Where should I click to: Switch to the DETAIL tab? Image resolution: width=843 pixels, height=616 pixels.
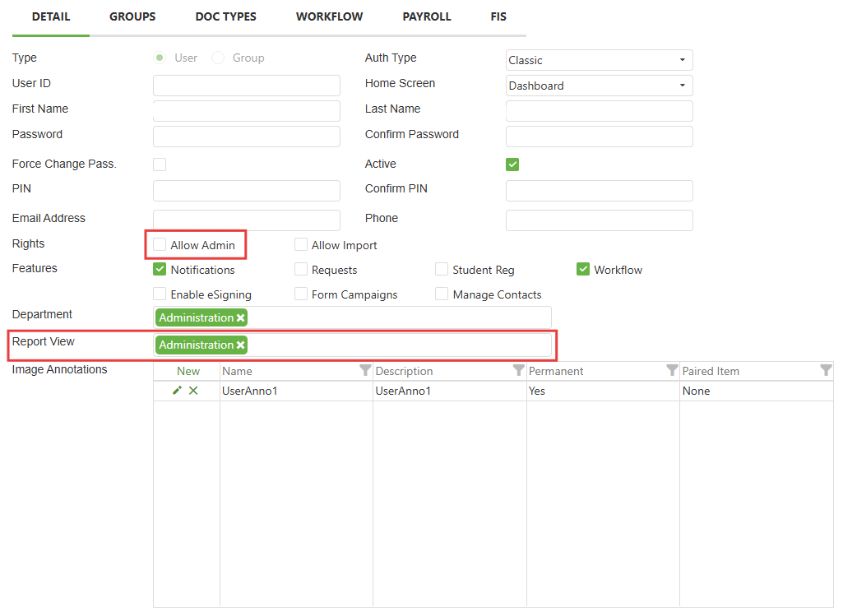pos(51,16)
